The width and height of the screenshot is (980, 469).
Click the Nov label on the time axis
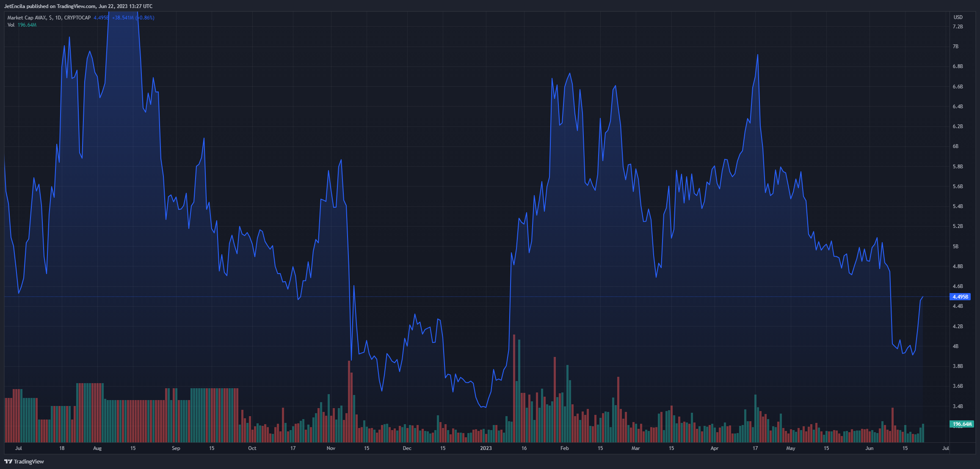click(x=331, y=448)
